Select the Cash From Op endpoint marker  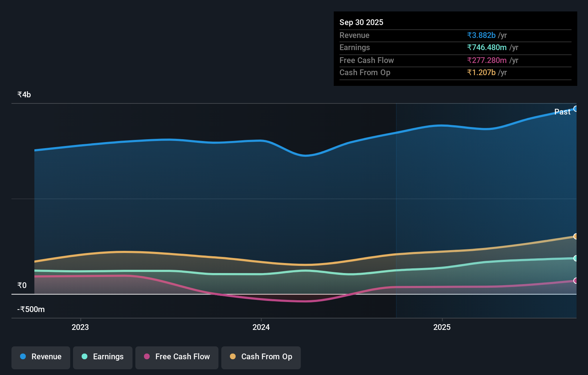tap(575, 236)
